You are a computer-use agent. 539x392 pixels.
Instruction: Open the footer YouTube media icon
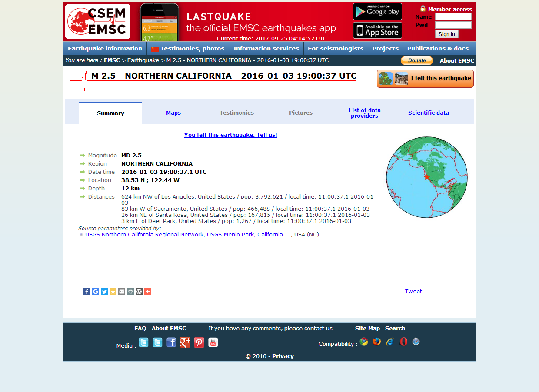click(x=213, y=342)
